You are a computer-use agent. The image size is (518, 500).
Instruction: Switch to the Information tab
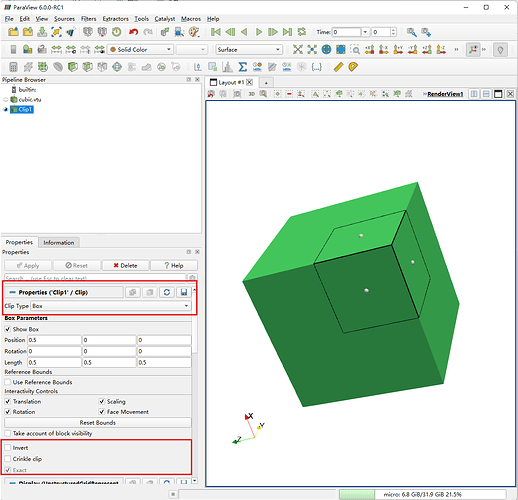coord(59,242)
